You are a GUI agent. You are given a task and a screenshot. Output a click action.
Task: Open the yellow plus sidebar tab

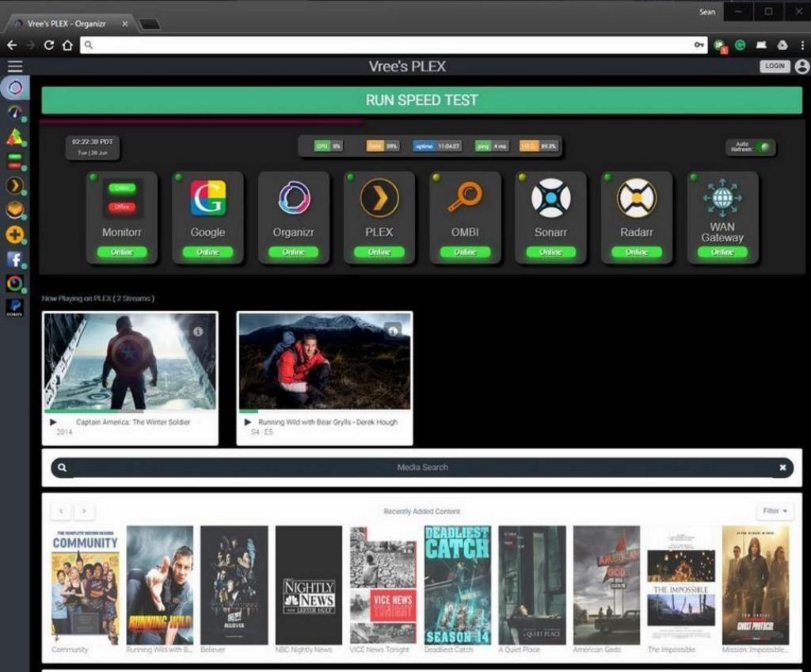click(x=15, y=234)
